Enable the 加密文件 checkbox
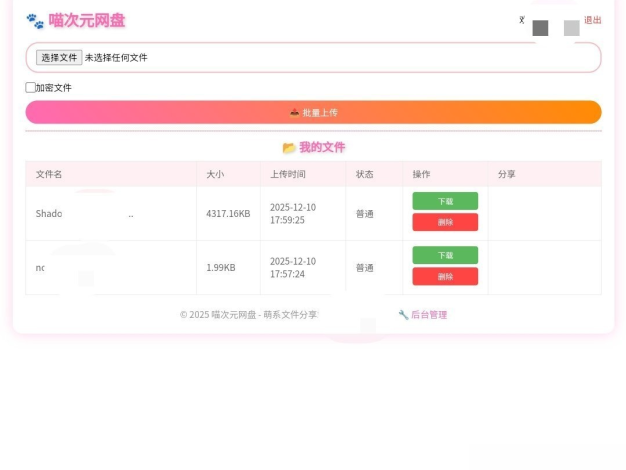Image resolution: width=626 pixels, height=470 pixels. click(x=31, y=88)
